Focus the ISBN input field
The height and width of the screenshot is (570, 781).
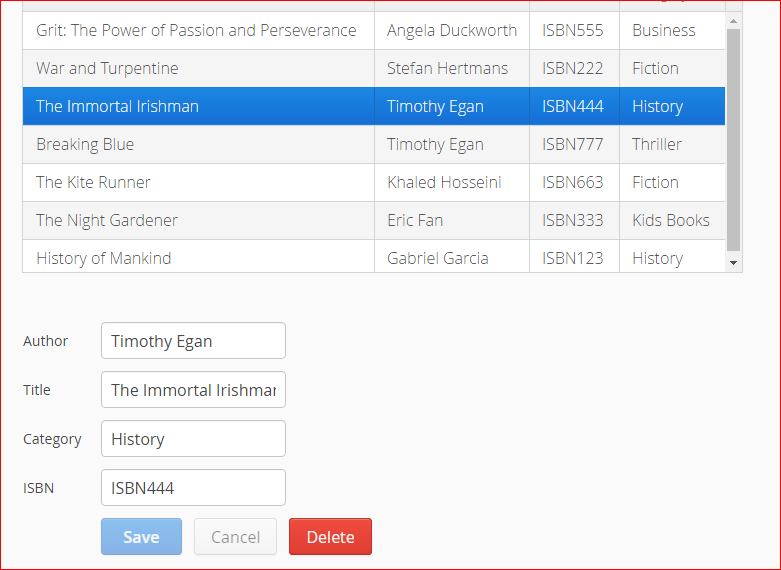click(193, 487)
